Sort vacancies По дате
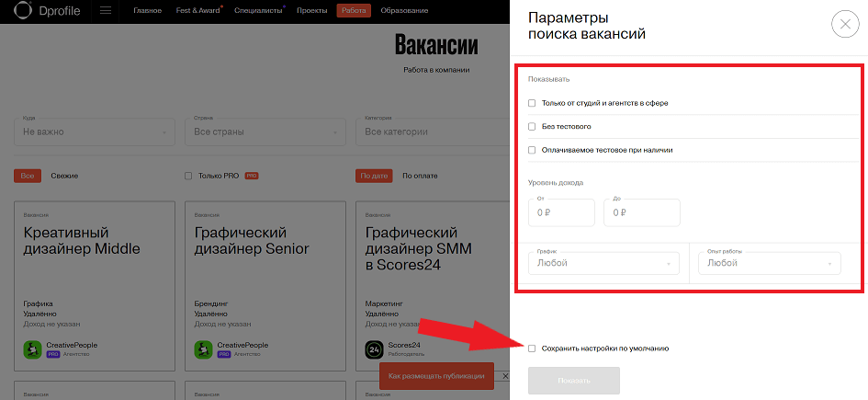 coord(374,176)
